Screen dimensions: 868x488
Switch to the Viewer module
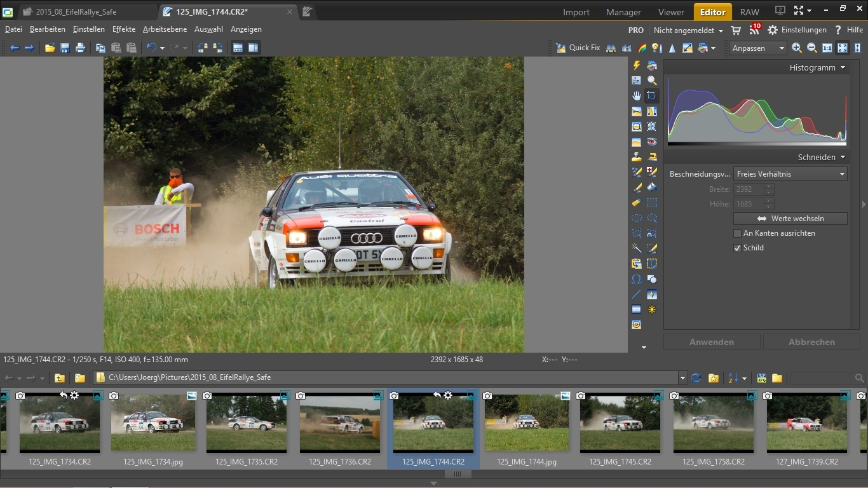coord(671,12)
